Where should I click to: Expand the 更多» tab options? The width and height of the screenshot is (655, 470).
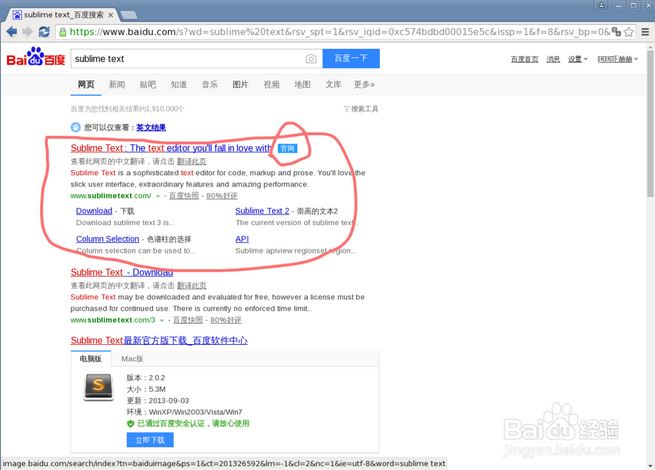coord(364,84)
